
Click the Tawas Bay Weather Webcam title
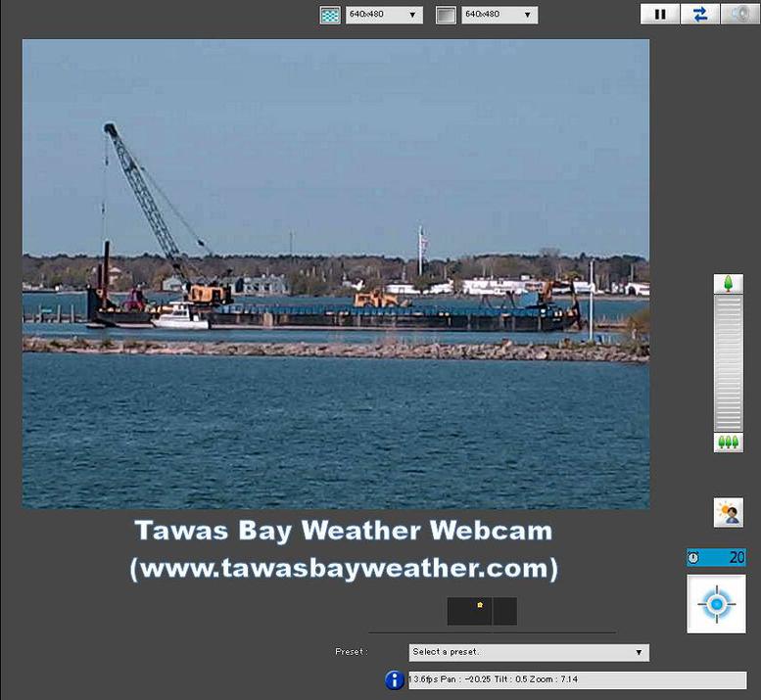point(343,531)
